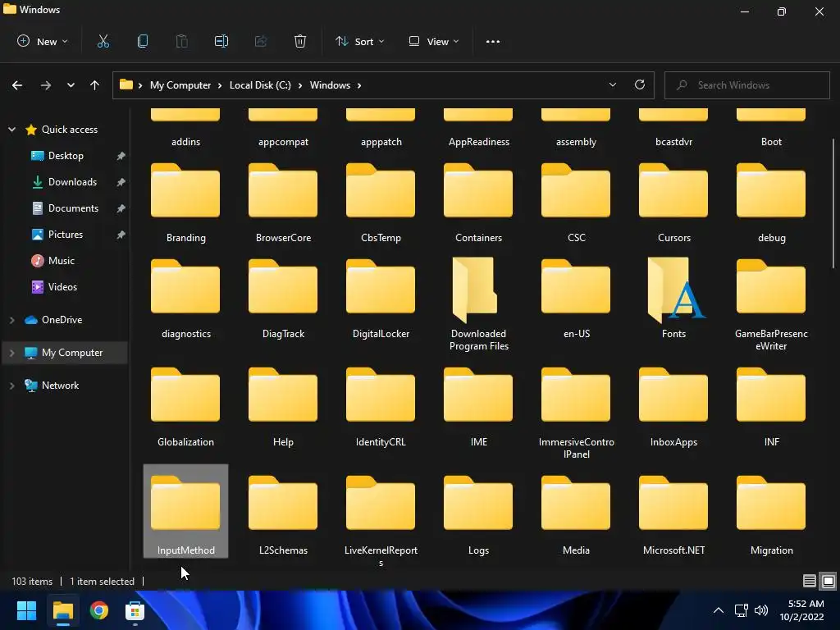Viewport: 840px width, 630px height.
Task: Go forward with the right arrow
Action: coord(46,85)
